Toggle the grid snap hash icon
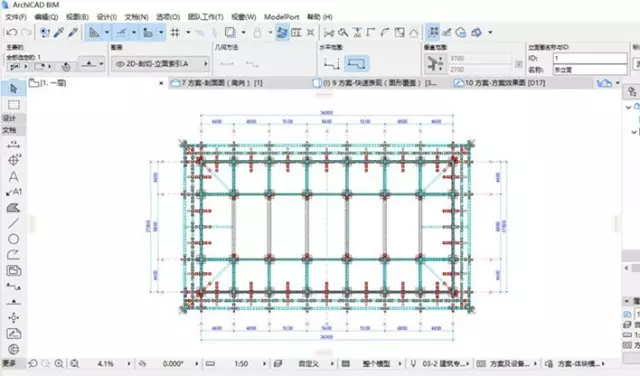The height and width of the screenshot is (376, 640). tap(175, 33)
